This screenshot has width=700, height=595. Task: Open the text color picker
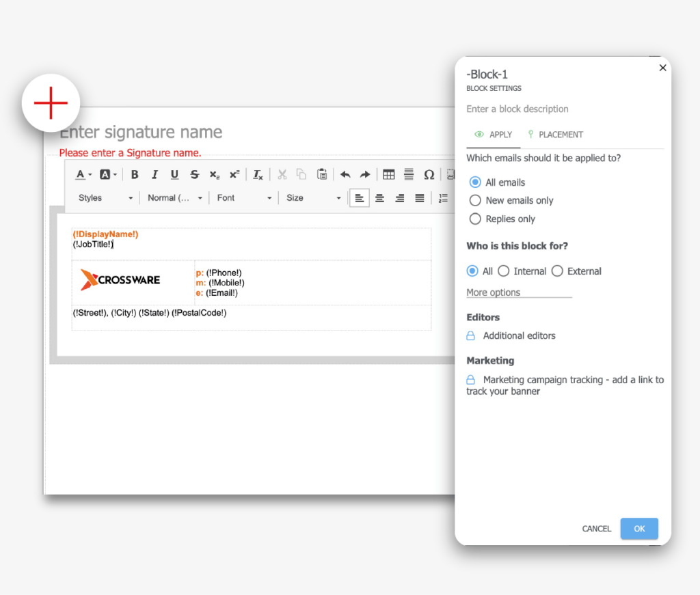coord(83,175)
